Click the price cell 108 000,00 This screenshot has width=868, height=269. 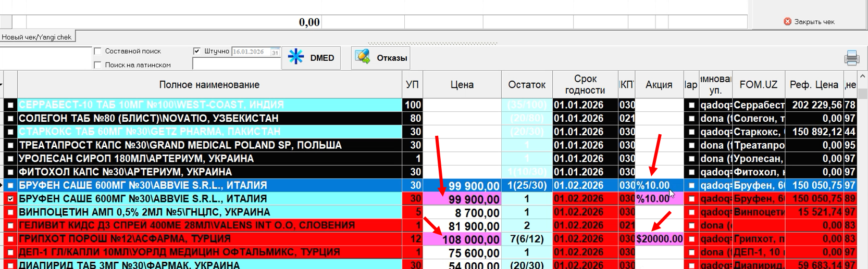tap(462, 239)
